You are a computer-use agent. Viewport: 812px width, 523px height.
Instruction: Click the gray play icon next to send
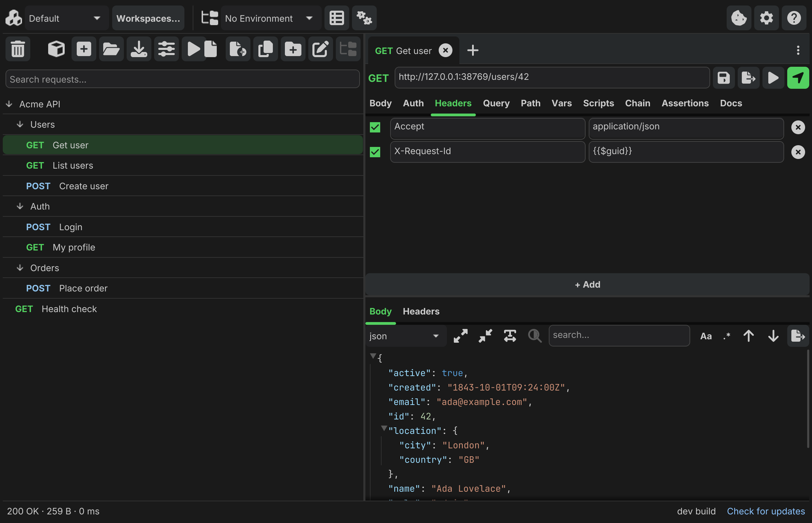[773, 78]
